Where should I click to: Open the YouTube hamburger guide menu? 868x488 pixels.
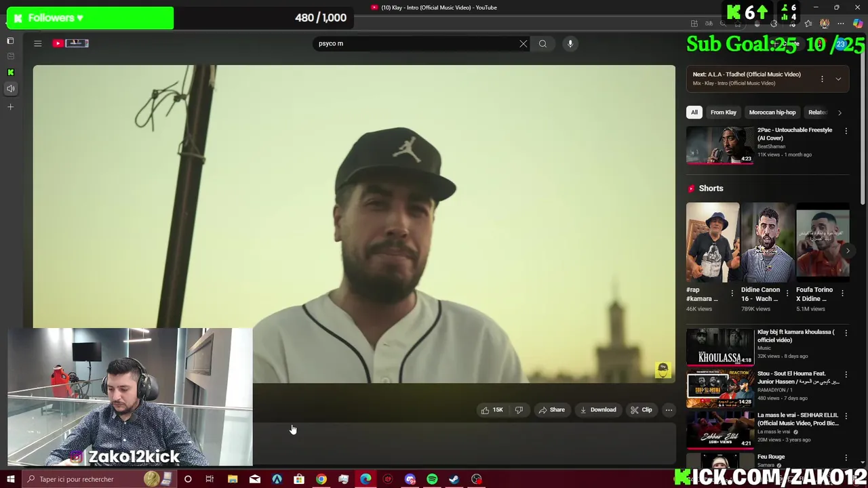click(38, 43)
